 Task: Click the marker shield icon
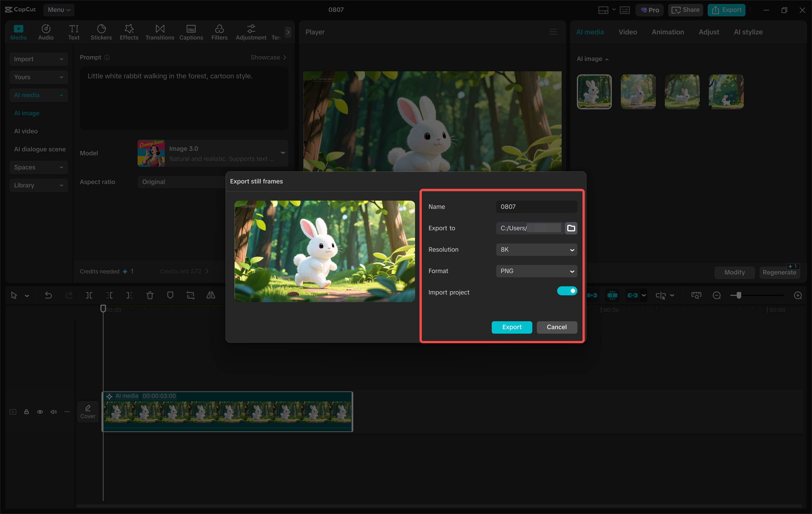pyautogui.click(x=170, y=295)
